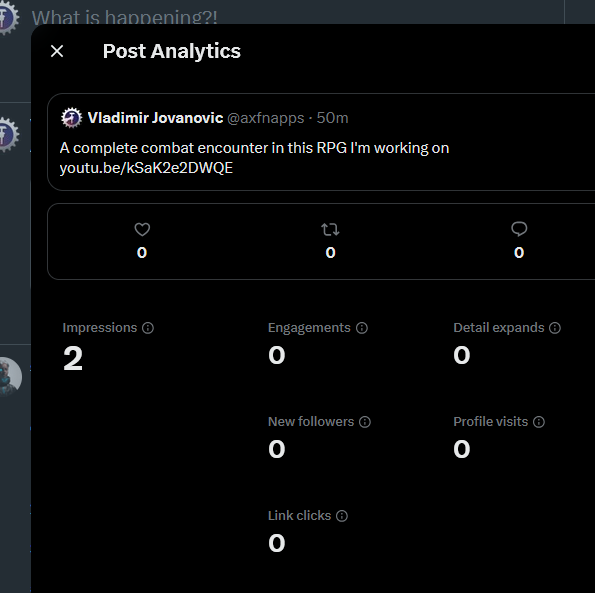595x593 pixels.
Task: Click the @axfnapps handle
Action: [x=266, y=118]
